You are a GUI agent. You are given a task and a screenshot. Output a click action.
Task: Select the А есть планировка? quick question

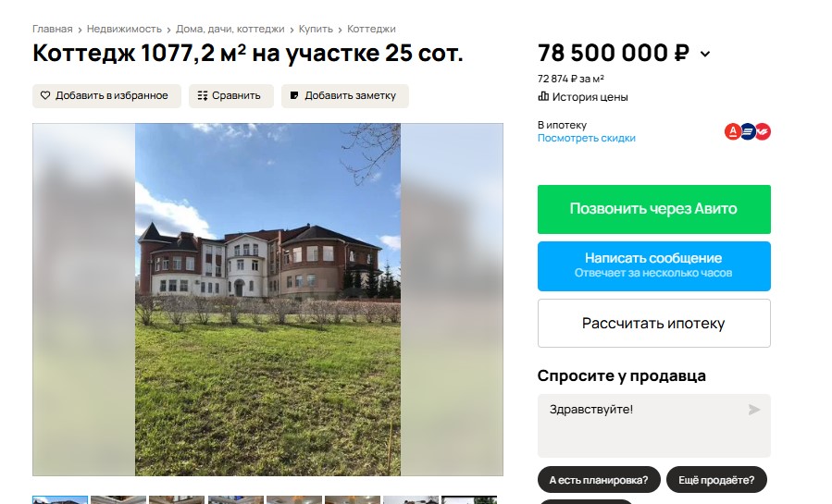coord(599,480)
